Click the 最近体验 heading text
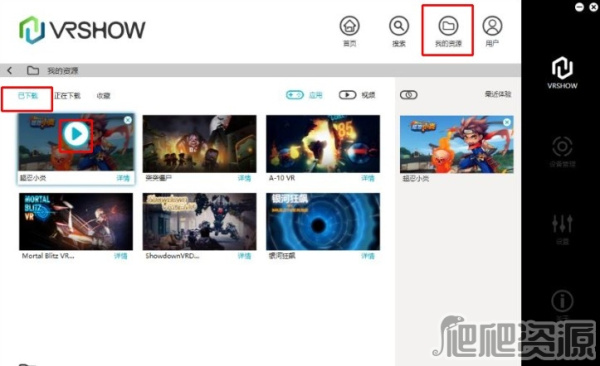Image resolution: width=600 pixels, height=366 pixels. pos(498,94)
